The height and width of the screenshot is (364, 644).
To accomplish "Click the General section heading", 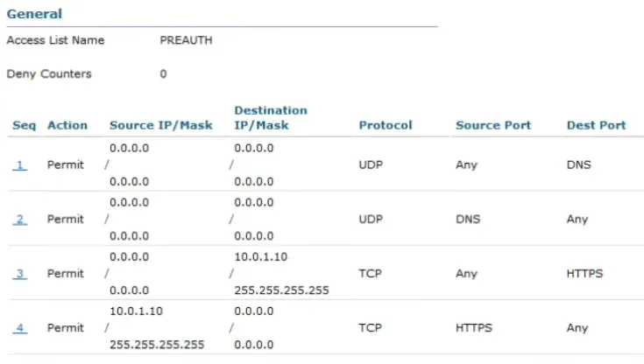I will [34, 14].
